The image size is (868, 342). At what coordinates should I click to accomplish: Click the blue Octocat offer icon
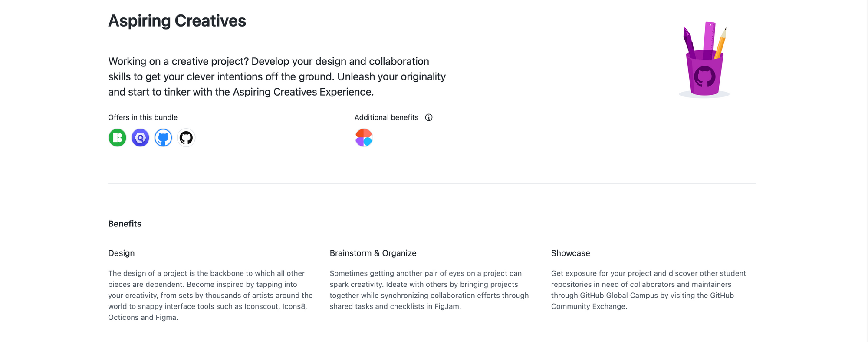[163, 138]
